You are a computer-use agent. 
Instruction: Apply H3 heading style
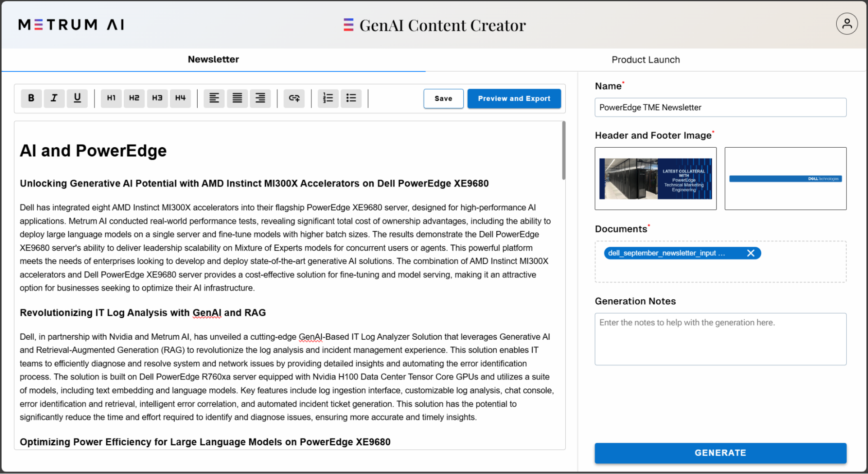pos(157,98)
